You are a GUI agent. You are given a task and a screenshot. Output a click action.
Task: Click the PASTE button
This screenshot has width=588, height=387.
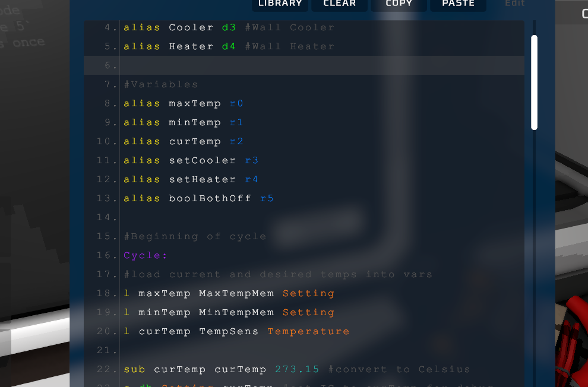pos(458,4)
